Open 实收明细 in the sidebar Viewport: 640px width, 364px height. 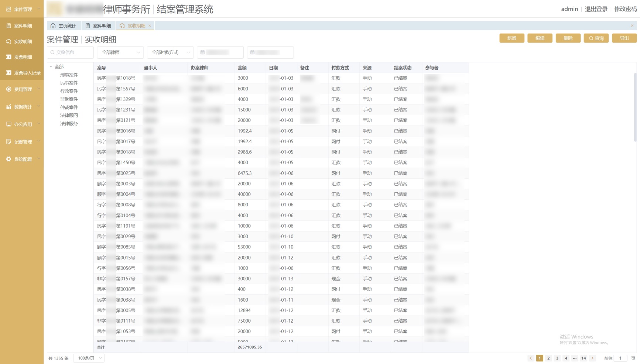click(22, 42)
